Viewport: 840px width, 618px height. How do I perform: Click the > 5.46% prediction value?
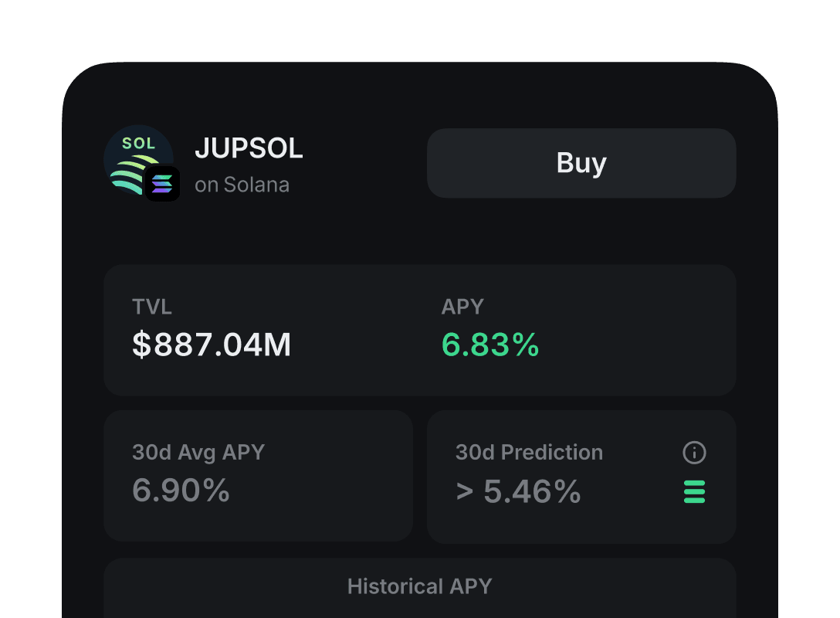click(x=518, y=491)
